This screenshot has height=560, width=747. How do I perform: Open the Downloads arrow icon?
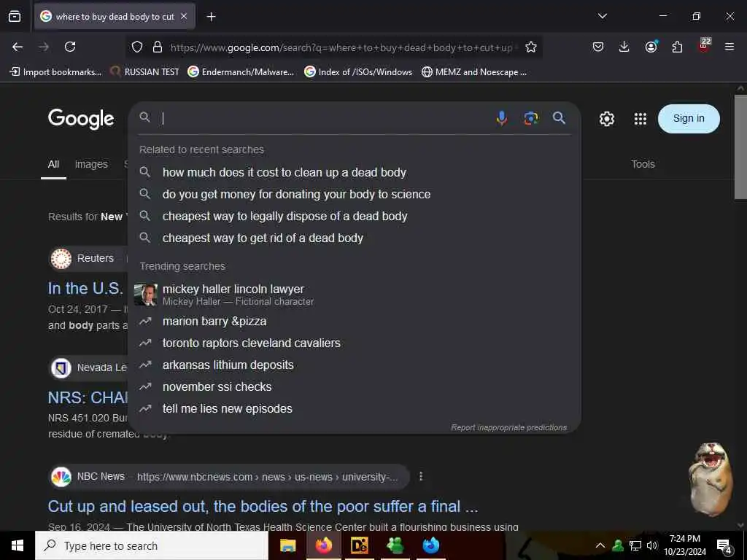point(624,47)
